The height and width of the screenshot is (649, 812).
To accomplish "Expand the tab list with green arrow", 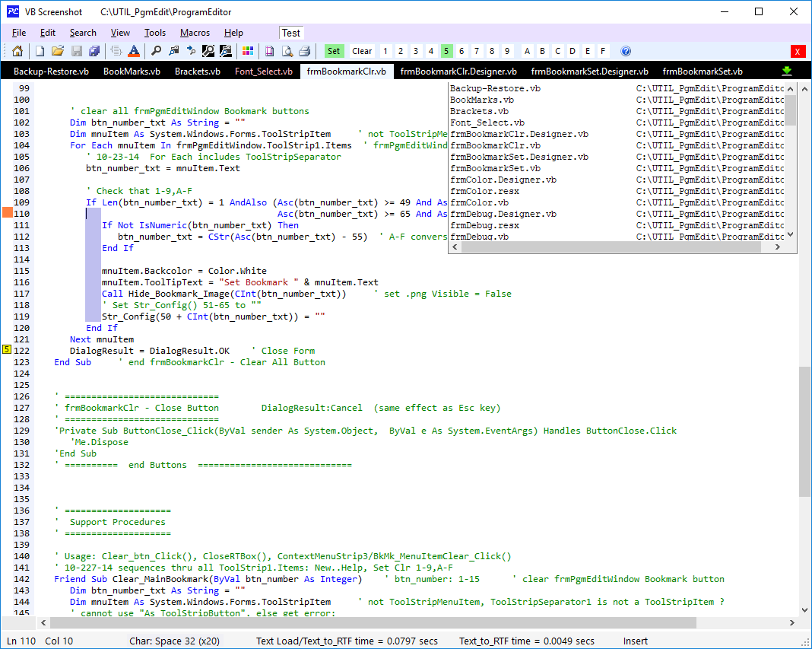I will [787, 71].
